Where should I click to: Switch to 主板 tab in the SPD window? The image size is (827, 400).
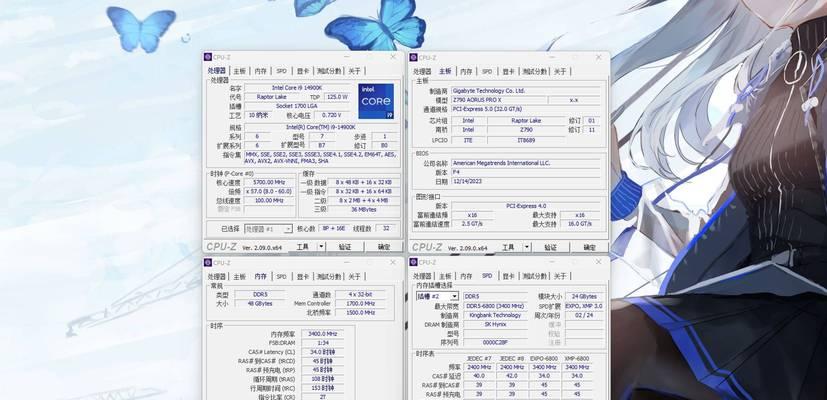pyautogui.click(x=445, y=276)
